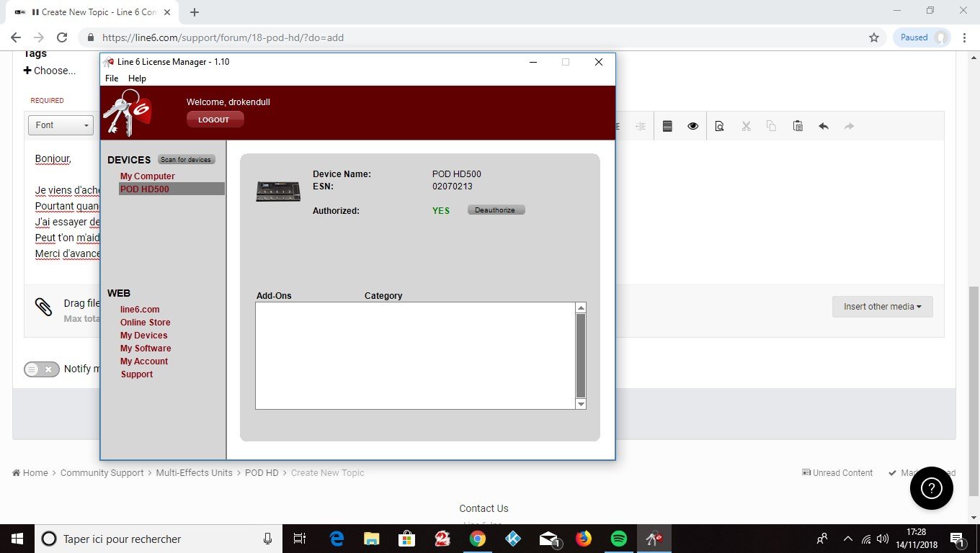Expand the Insert other media dropdown
The width and height of the screenshot is (980, 553).
(x=882, y=307)
